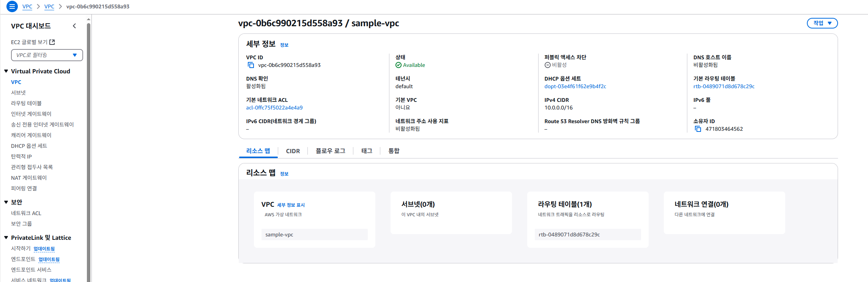
Task: Go to DHCP 옵션 세트 in sidebar
Action: (x=29, y=146)
